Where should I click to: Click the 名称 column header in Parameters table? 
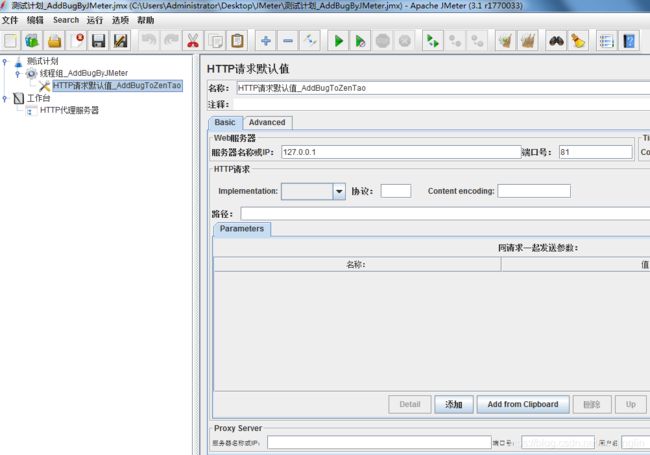[x=357, y=264]
